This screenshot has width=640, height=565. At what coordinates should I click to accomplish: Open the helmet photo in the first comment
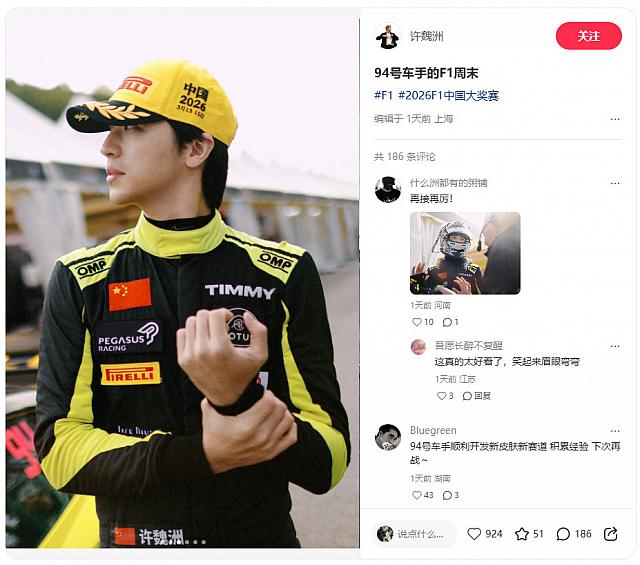465,253
